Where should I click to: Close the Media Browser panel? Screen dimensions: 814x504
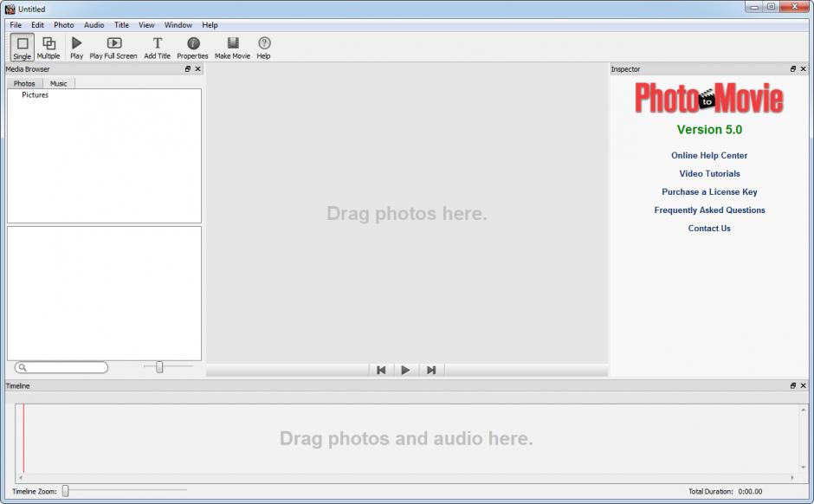(197, 69)
